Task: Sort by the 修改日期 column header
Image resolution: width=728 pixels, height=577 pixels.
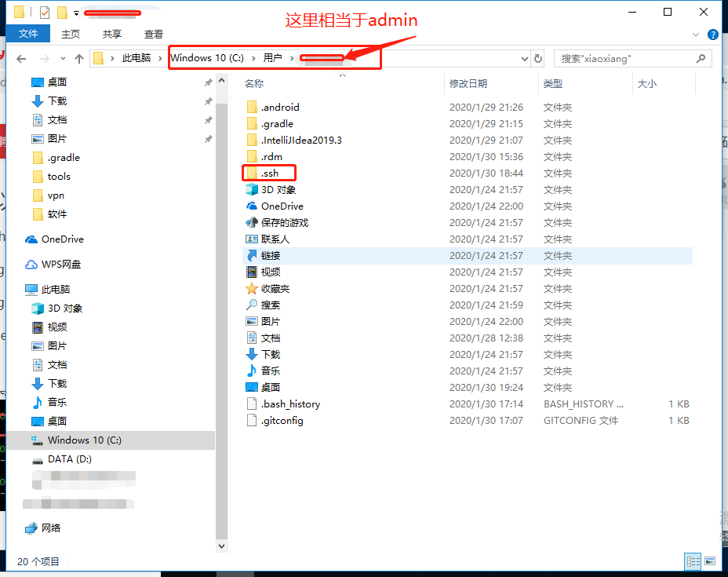Action: click(x=468, y=84)
